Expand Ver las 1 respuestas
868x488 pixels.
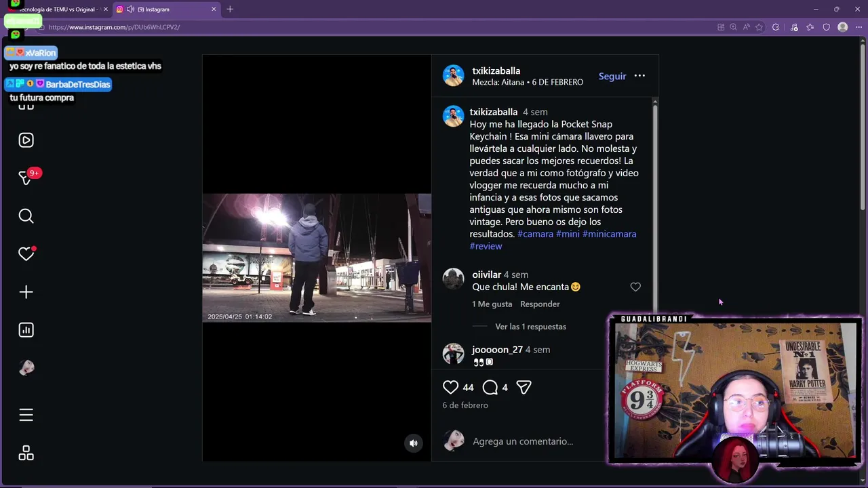pyautogui.click(x=530, y=327)
